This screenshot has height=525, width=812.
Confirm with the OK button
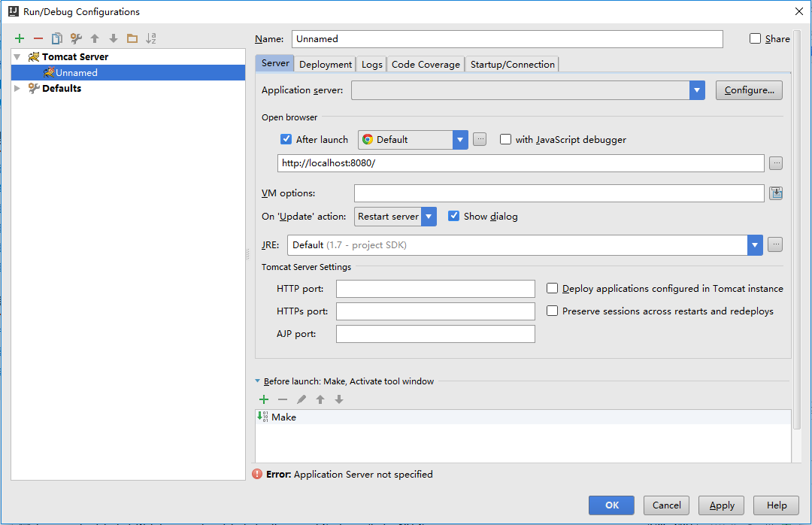611,505
